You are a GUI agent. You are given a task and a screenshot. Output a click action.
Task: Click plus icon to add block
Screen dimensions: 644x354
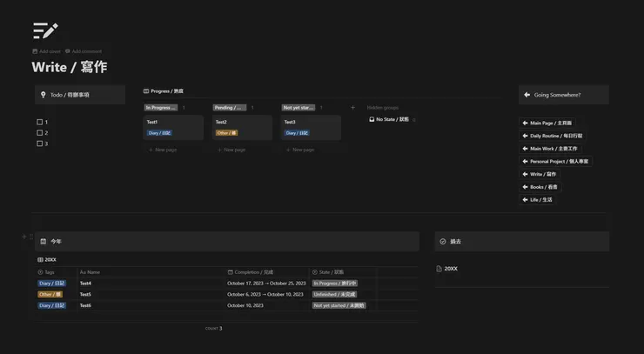pos(23,237)
